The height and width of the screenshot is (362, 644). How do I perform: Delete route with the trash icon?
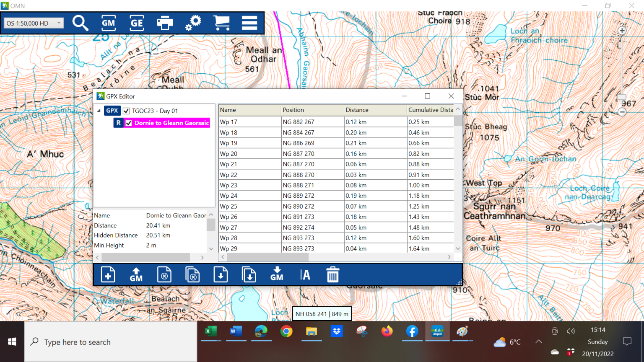(332, 274)
